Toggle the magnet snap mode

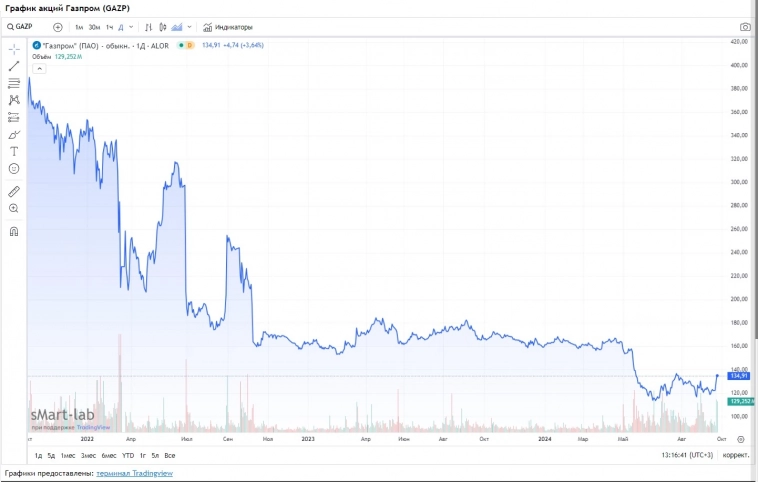coord(14,232)
